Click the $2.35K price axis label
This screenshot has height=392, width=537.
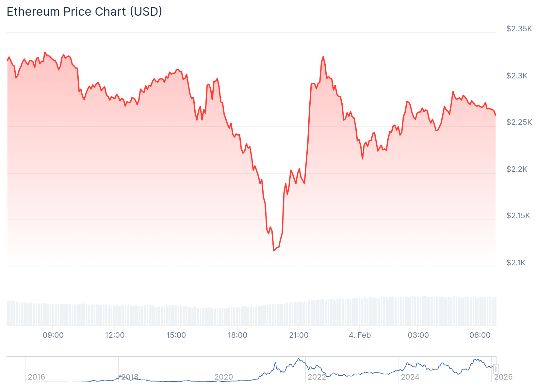[519, 29]
